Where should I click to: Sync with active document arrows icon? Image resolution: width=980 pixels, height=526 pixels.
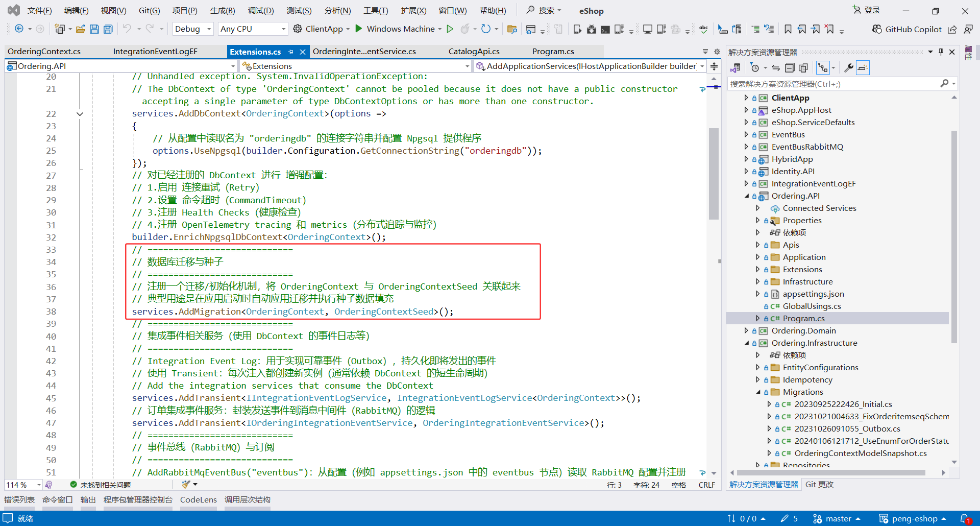tap(776, 68)
